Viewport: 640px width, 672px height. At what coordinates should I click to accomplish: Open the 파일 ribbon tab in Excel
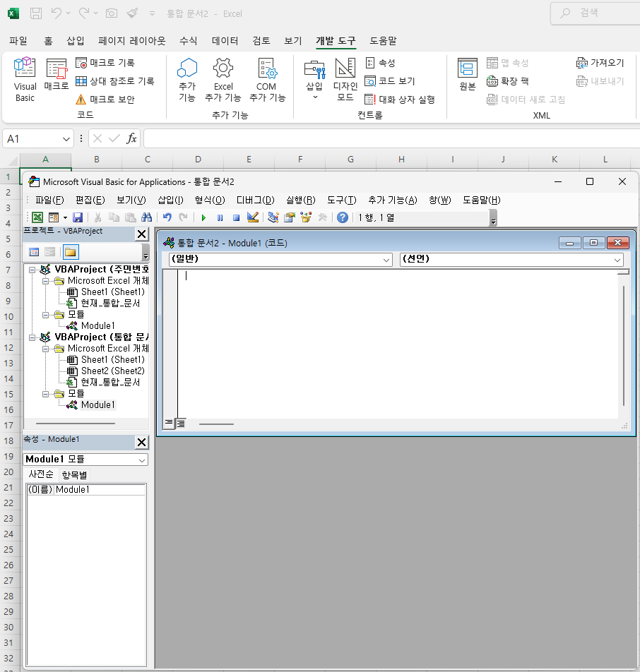18,41
